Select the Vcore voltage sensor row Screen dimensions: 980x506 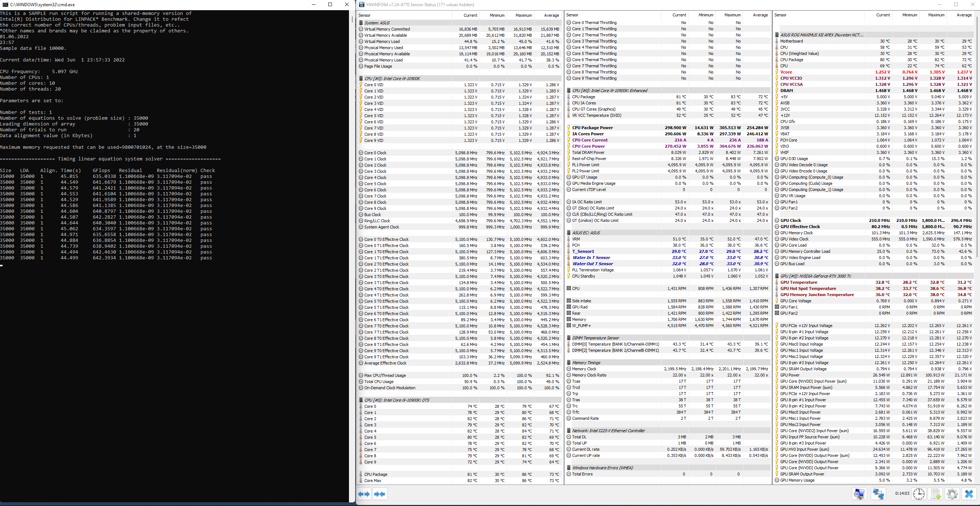[786, 72]
